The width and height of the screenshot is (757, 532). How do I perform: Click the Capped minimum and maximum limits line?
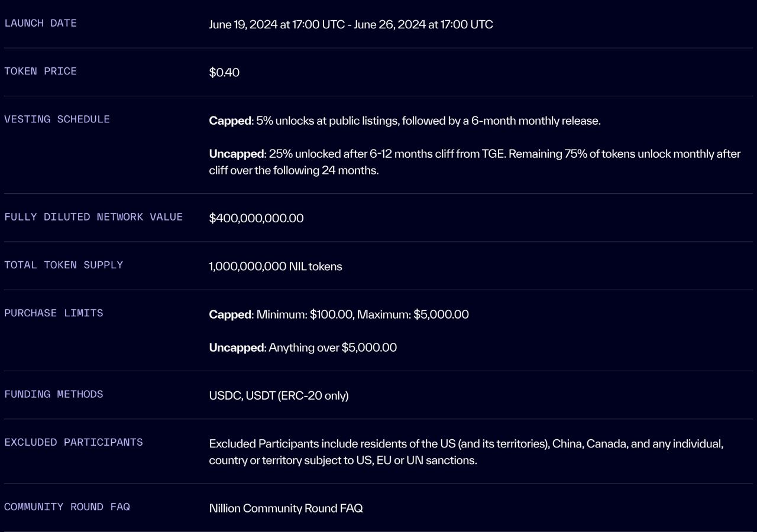point(339,314)
